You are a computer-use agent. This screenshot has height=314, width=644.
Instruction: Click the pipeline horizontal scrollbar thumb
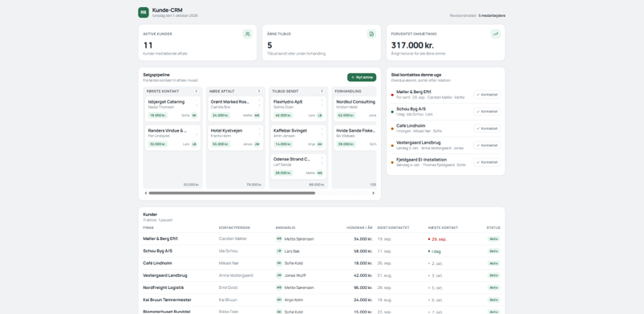tap(232, 193)
